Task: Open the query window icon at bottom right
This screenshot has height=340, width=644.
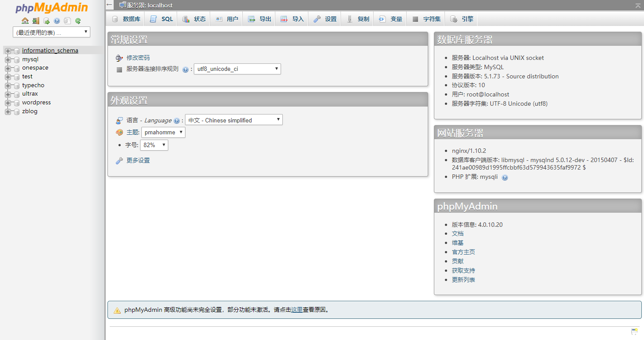Action: click(634, 331)
